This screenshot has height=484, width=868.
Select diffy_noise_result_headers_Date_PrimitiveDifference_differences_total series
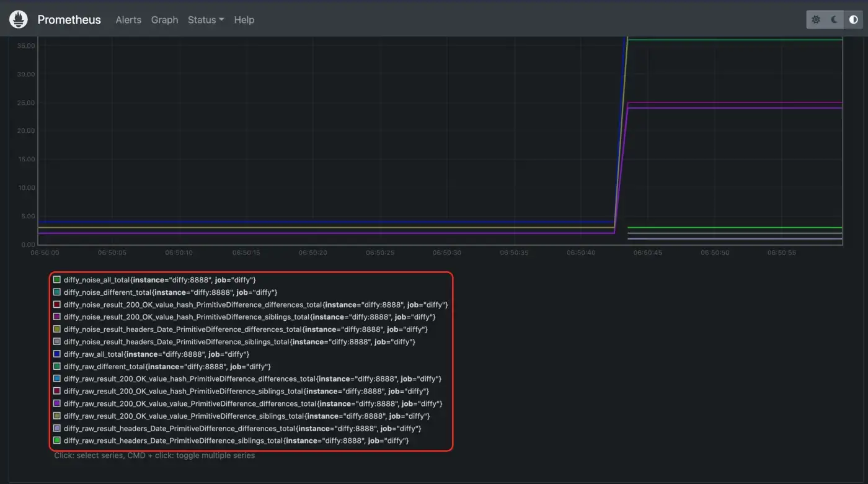246,329
